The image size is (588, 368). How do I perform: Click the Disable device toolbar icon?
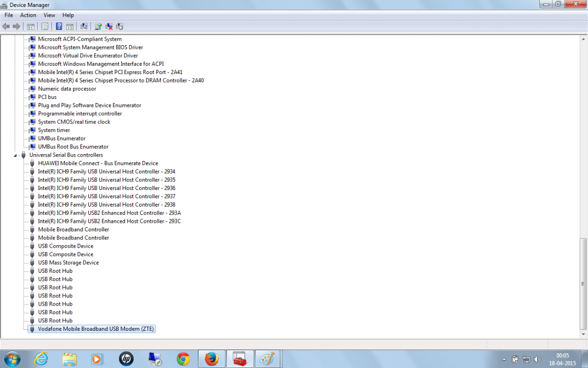coord(120,26)
